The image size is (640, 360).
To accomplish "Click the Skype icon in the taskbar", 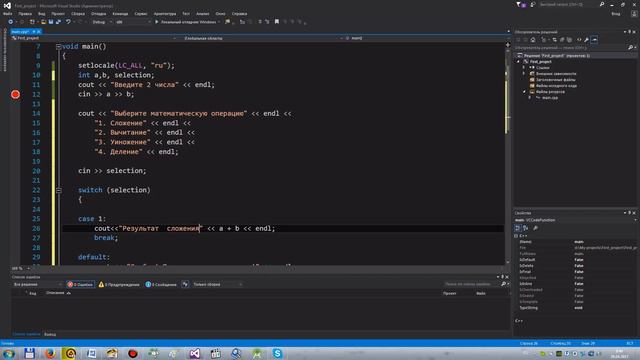I will click(x=278, y=353).
